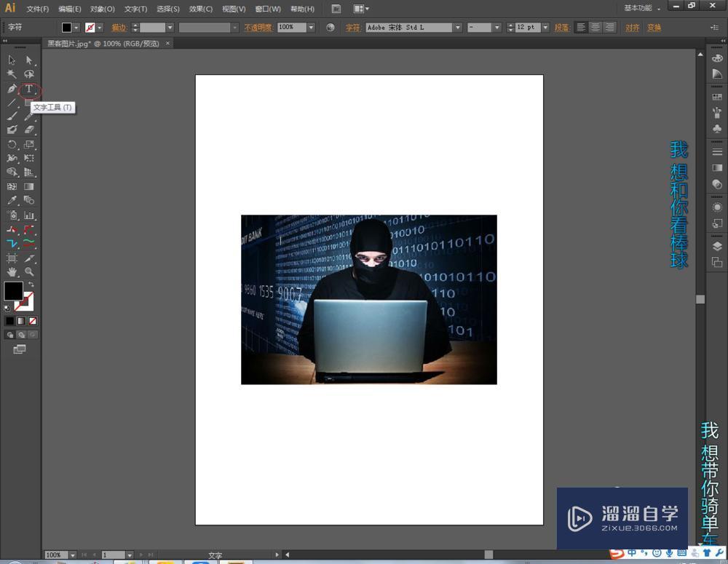Select the Pen tool
This screenshot has height=564, width=728.
[x=12, y=89]
